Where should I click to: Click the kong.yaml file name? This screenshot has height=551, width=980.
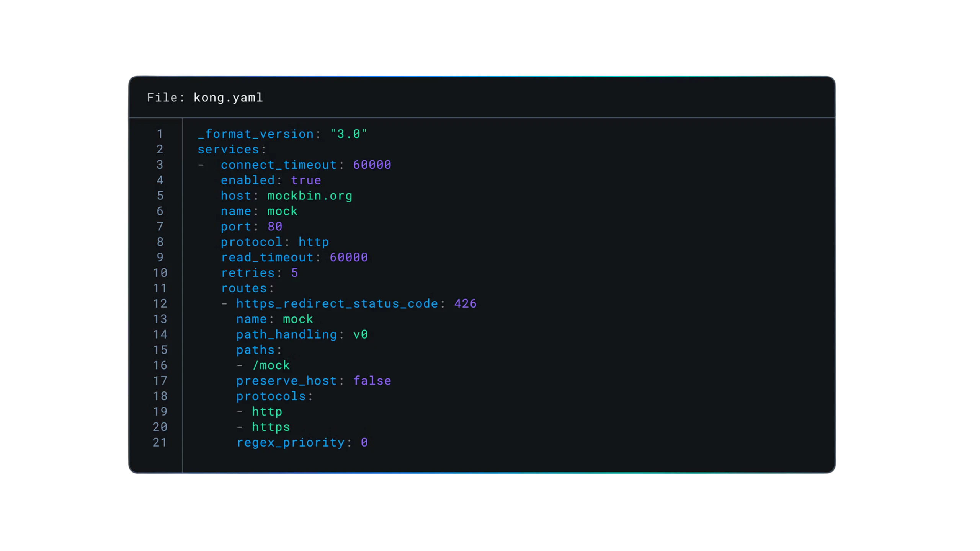pyautogui.click(x=228, y=98)
